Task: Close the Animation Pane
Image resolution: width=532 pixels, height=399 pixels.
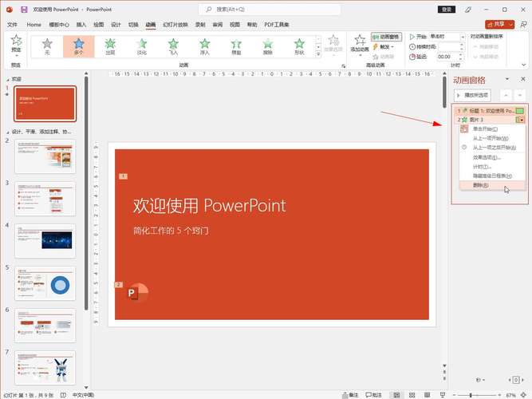Action: [523, 79]
